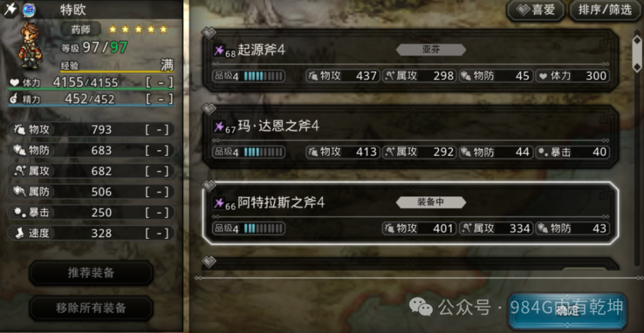Viewport: 644px width, 333px height.
Task: Click the 移除所有装备 remove all equipment button
Action: [91, 308]
